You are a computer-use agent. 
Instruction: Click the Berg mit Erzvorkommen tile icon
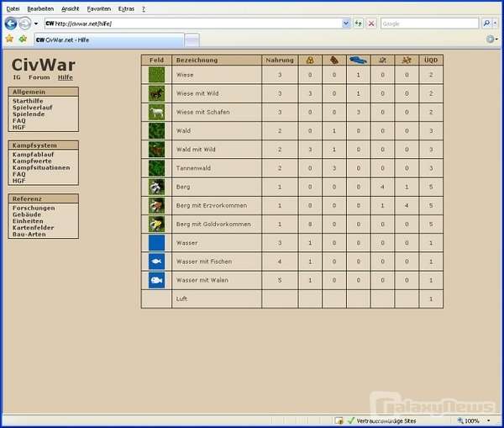(x=156, y=205)
